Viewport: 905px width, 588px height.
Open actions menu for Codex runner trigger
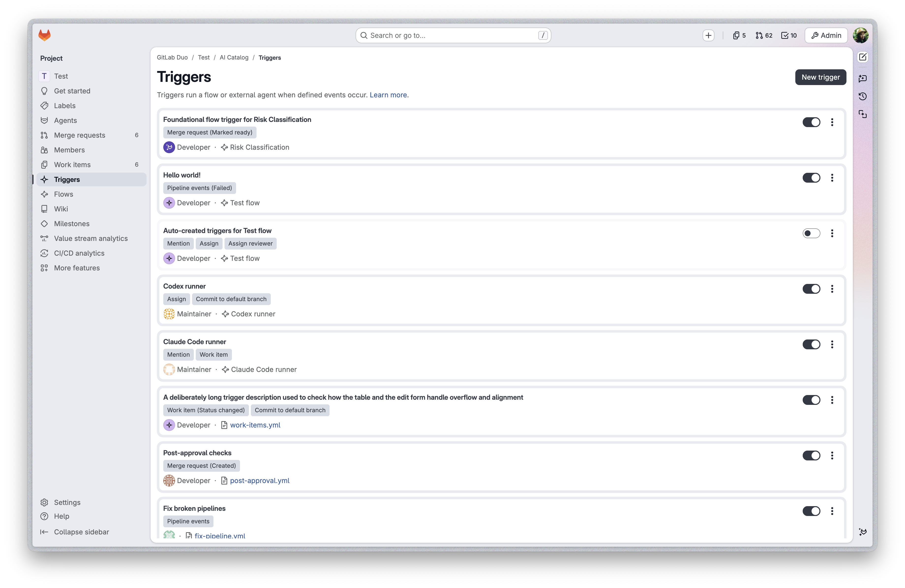point(832,289)
